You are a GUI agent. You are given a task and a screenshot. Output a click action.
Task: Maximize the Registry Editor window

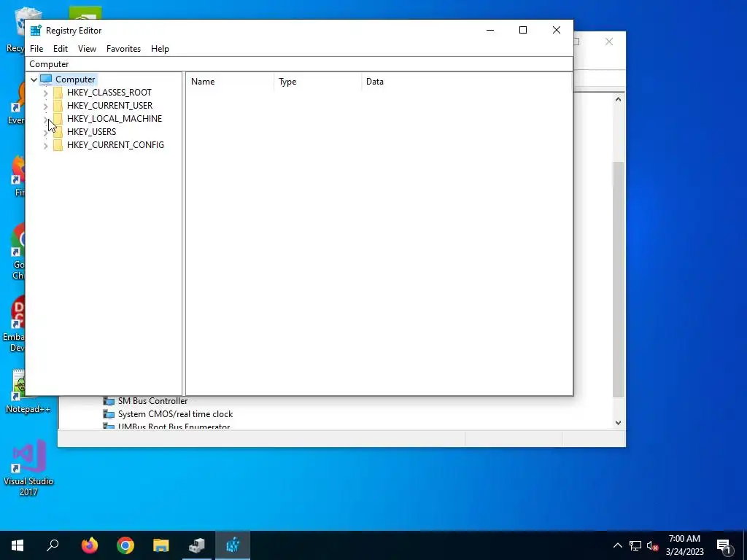click(x=523, y=30)
